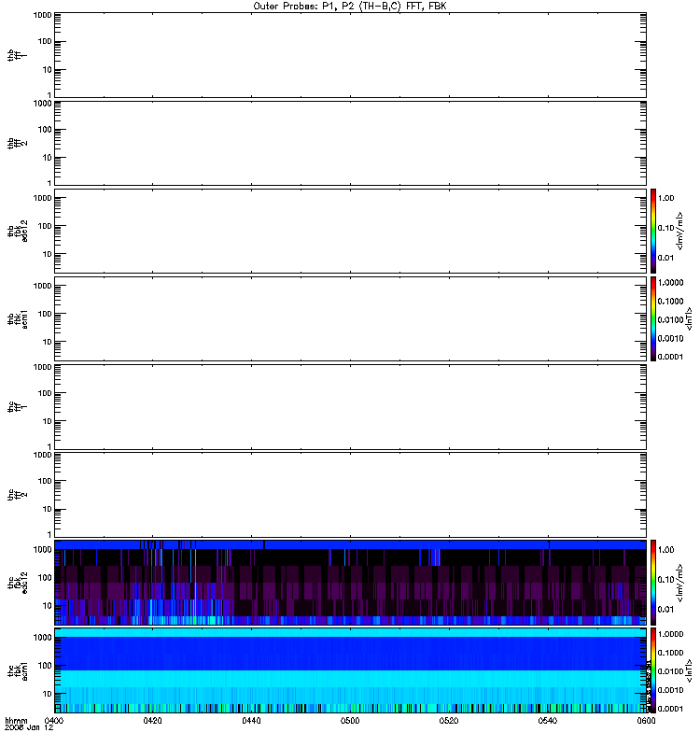
Task: Click the thb edc12 mV/m color bar
Action: [x=653, y=231]
